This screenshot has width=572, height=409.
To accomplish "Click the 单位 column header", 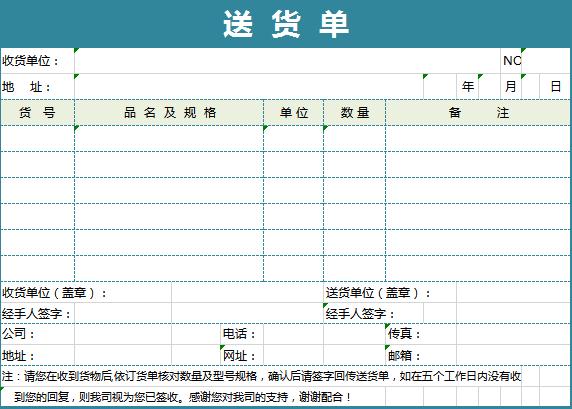I will coord(294,112).
